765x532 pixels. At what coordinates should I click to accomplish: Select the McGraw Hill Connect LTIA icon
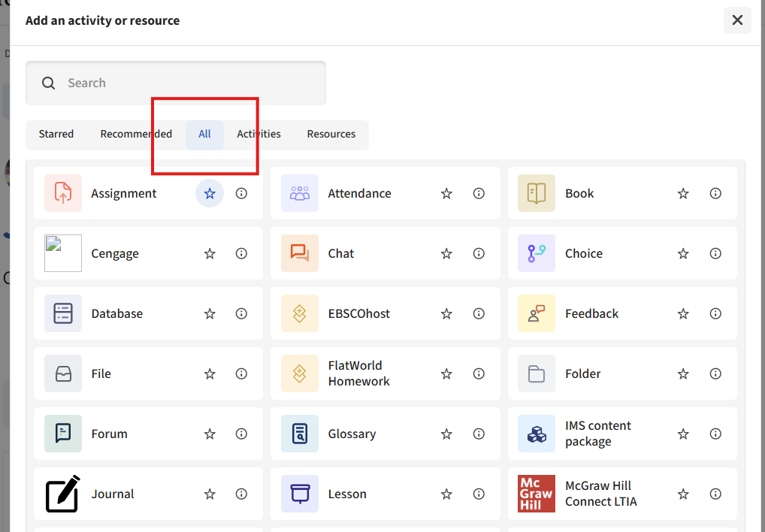click(537, 494)
